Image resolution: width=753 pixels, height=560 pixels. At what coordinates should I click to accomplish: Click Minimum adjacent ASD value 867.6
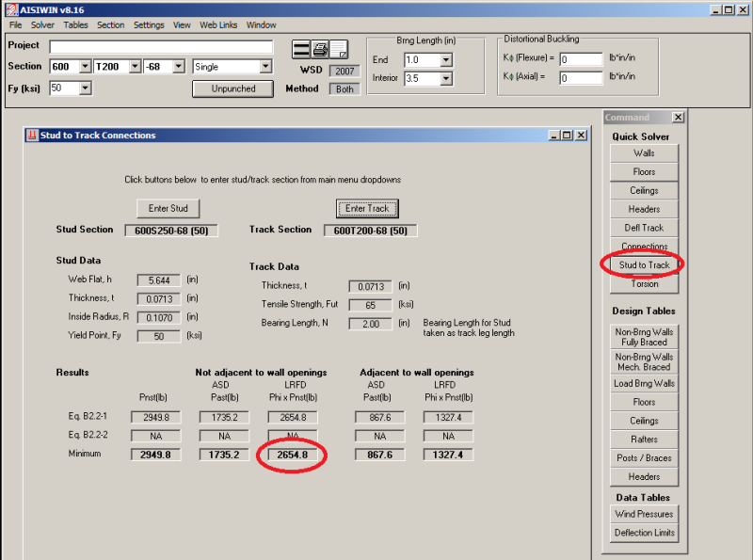click(379, 455)
